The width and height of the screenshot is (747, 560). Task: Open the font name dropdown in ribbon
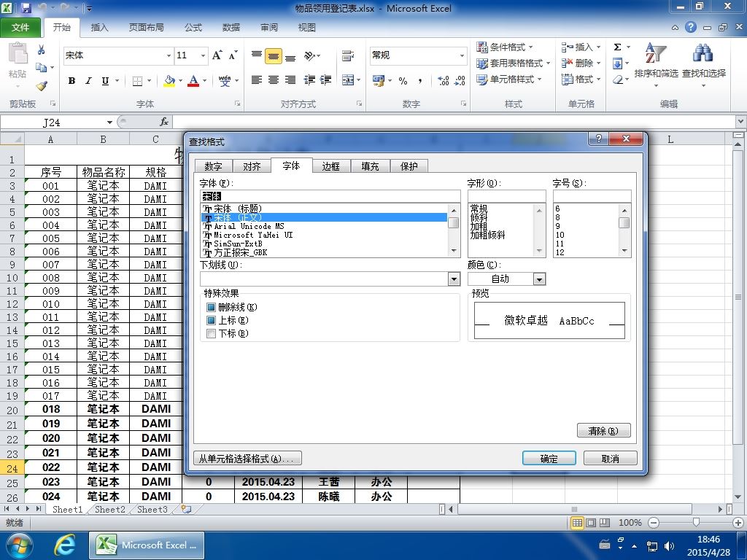coord(169,55)
